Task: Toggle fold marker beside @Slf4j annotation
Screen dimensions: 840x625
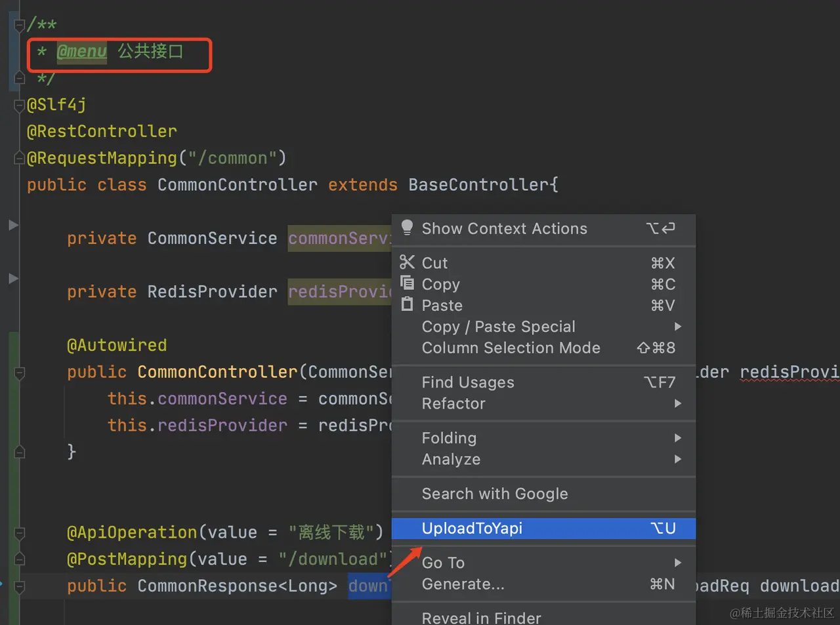Action: click(20, 105)
